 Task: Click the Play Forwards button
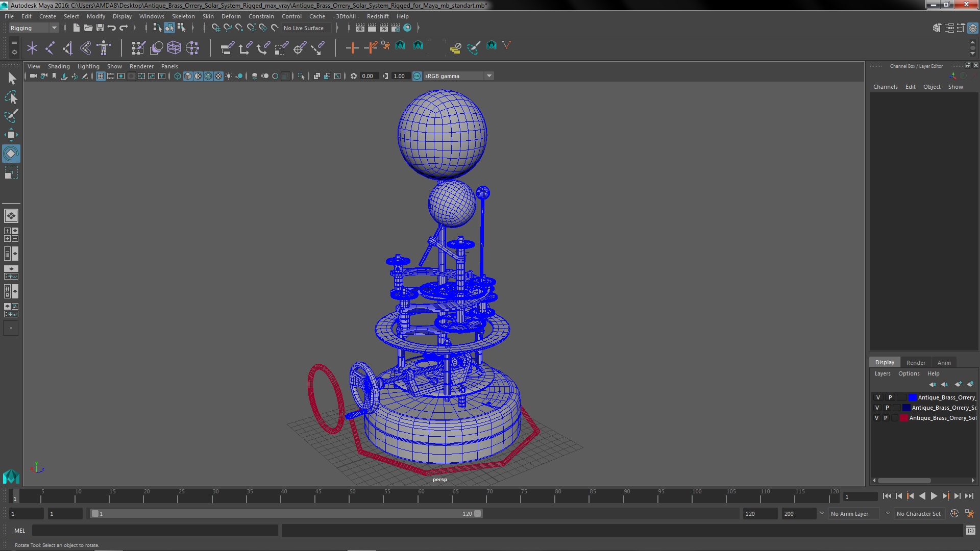click(934, 496)
